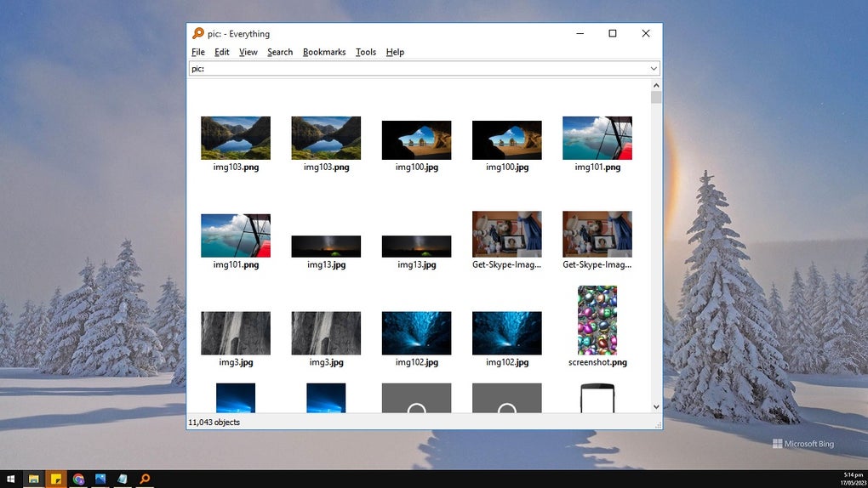Select the screenshot.png colorful beetles thumbnail
This screenshot has height=488, width=868.
coord(597,321)
